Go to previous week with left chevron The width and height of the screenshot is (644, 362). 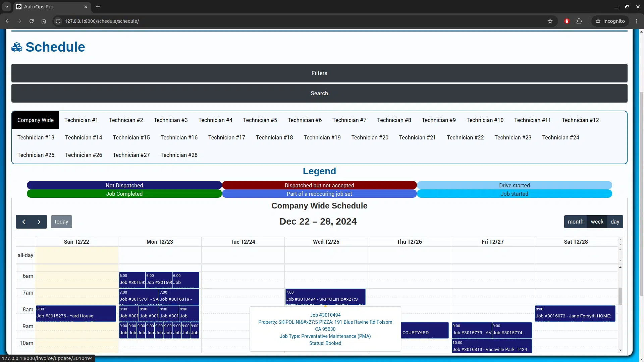point(23,222)
